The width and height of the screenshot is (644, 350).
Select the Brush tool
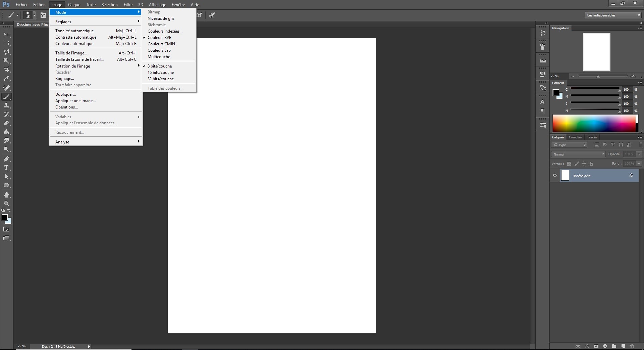click(x=7, y=96)
